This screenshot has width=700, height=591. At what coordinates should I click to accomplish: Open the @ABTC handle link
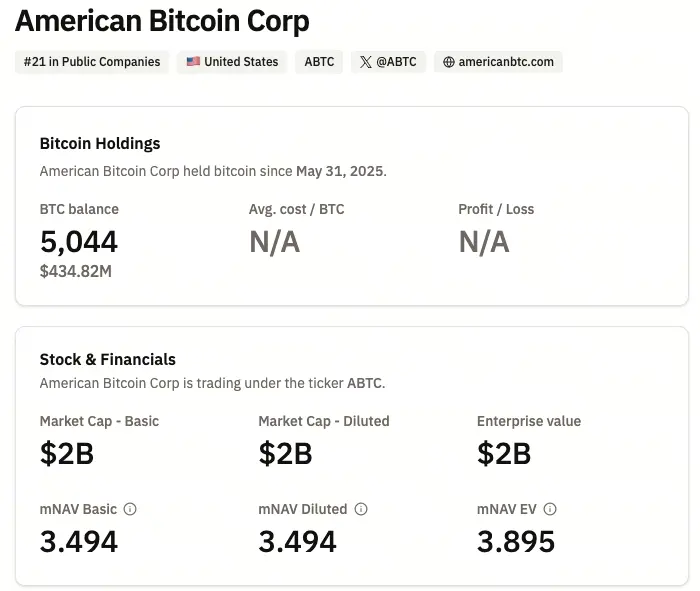(x=397, y=62)
